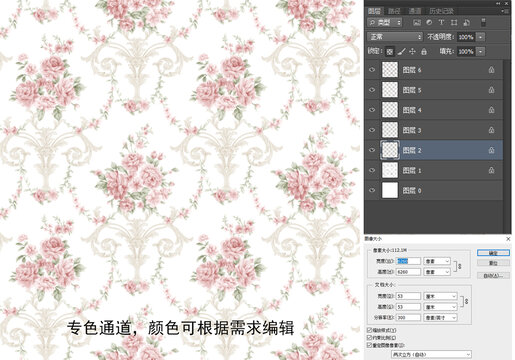Hide 图层 1 with its eye icon
The height and width of the screenshot is (360, 515).
[372, 170]
